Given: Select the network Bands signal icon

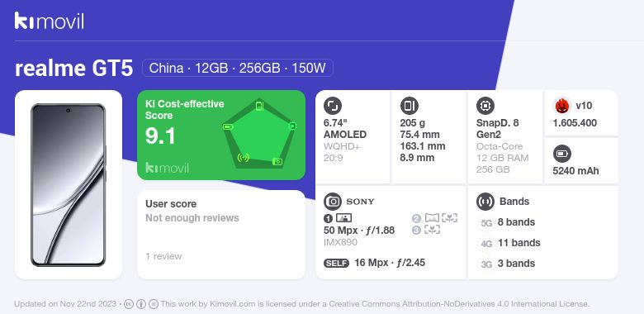Looking at the screenshot, I should point(485,202).
